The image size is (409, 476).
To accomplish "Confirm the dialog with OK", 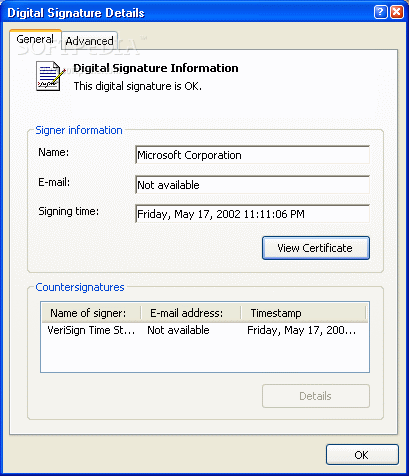I will coord(362,455).
